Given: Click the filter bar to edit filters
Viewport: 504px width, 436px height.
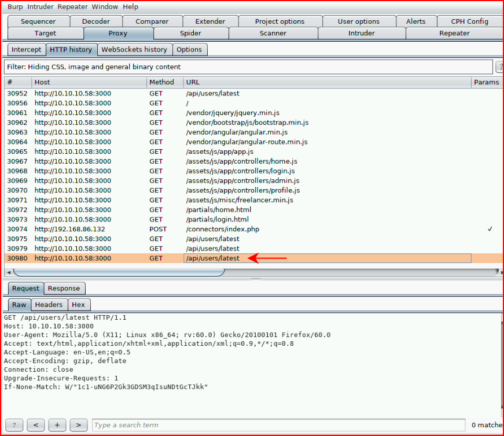Looking at the screenshot, I should coord(248,67).
